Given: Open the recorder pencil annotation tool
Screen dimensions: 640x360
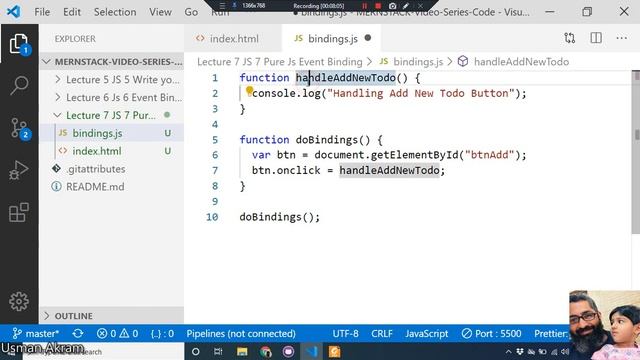Looking at the screenshot, I should (406, 6).
